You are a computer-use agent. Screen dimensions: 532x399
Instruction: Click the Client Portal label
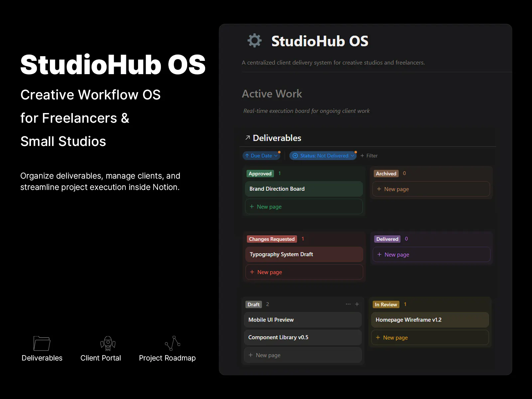pyautogui.click(x=101, y=358)
